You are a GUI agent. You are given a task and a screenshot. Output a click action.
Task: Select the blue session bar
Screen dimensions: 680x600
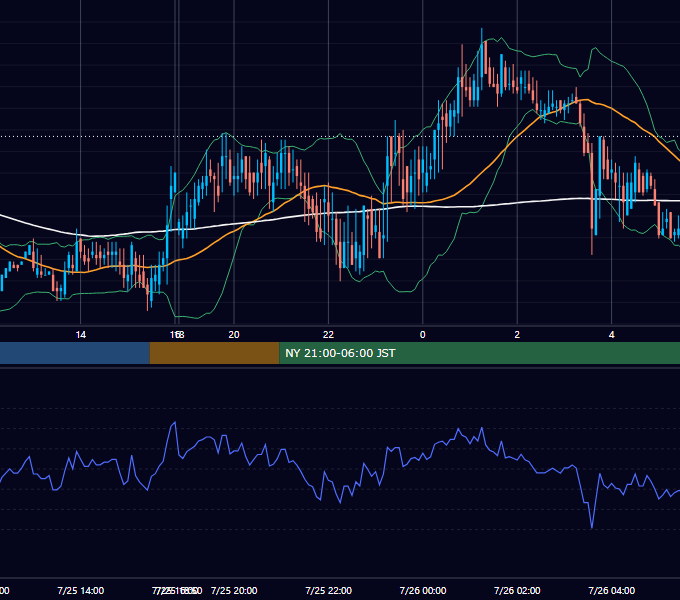tap(75, 353)
